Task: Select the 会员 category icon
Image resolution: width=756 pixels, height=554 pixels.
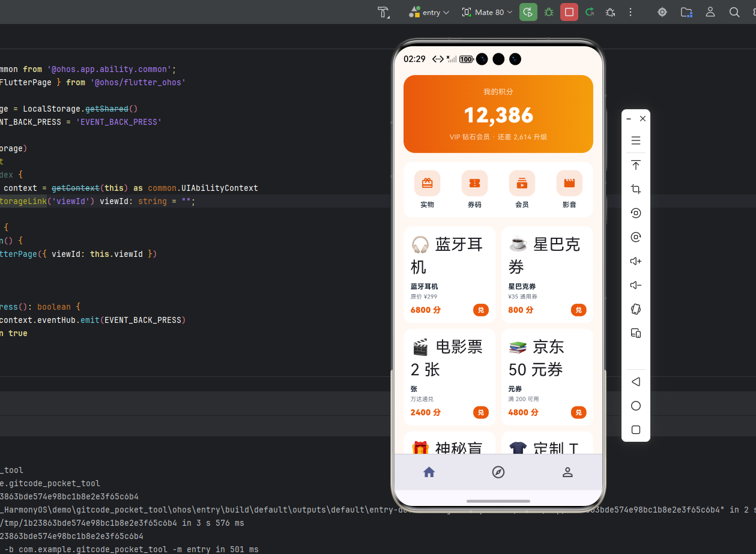Action: tap(522, 183)
